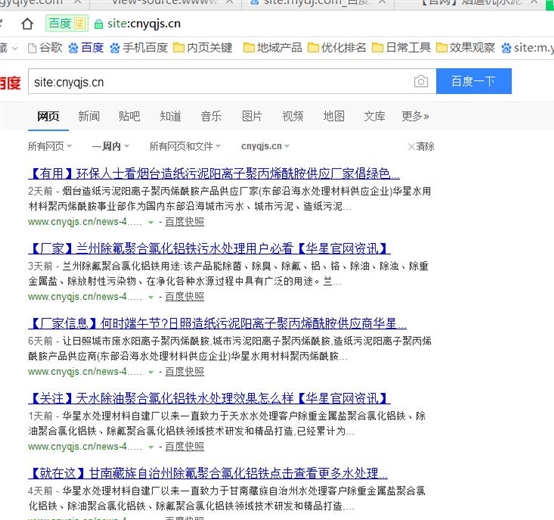This screenshot has width=554, height=520.
Task: Expand the arrow beside the 日照 result URL
Action: [151, 372]
